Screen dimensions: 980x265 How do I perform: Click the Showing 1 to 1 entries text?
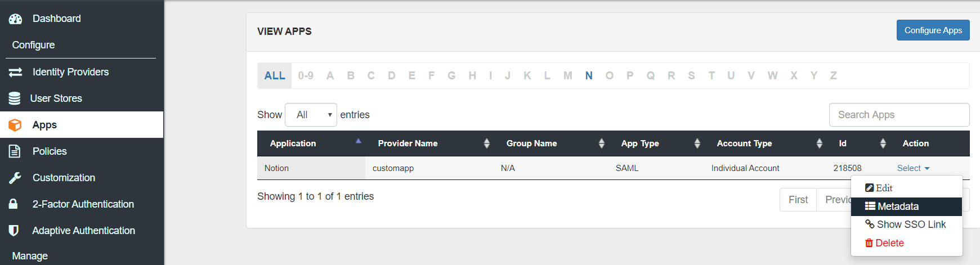coord(315,196)
